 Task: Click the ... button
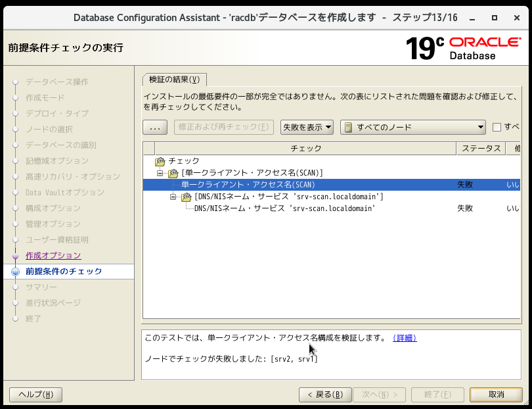coord(155,128)
